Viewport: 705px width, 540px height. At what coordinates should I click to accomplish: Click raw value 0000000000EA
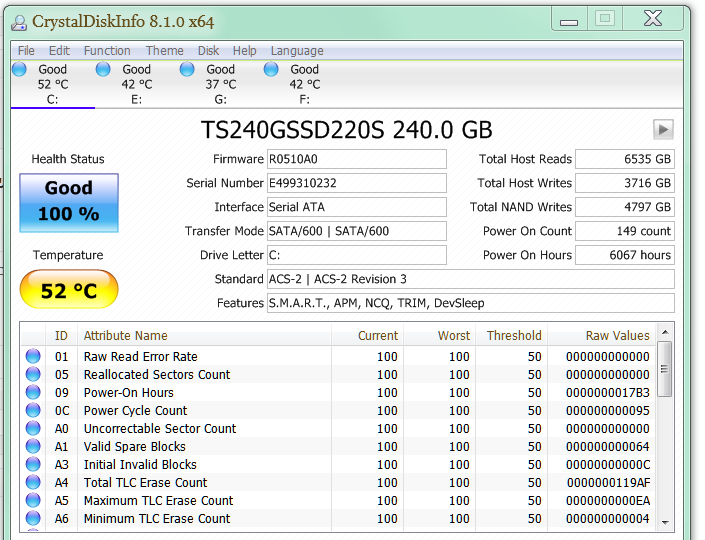pos(608,501)
